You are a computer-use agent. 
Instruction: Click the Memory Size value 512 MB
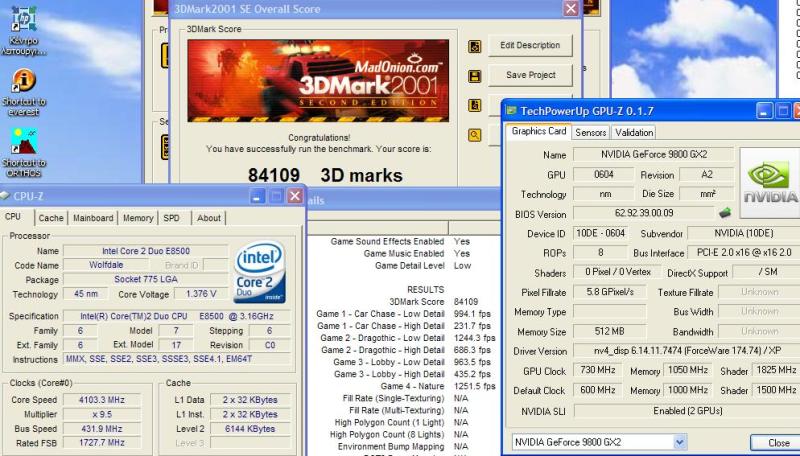[x=609, y=331]
